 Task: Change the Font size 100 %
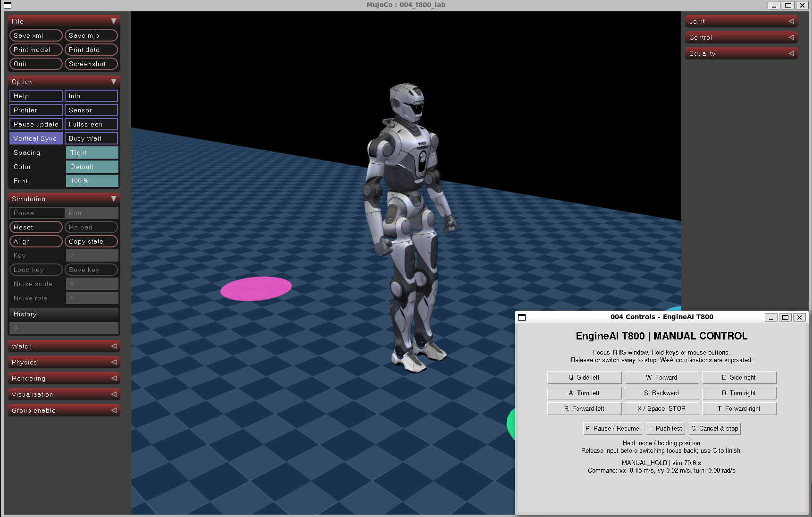(92, 181)
